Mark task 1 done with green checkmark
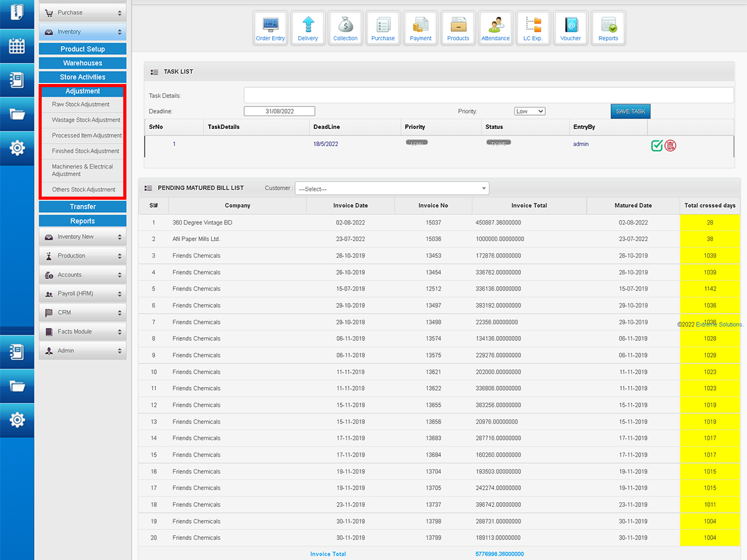This screenshot has height=560, width=747. [657, 146]
